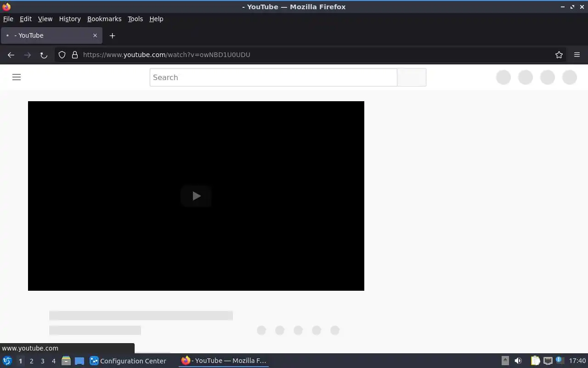The image size is (588, 368).
Task: Click the blue show desktop taskbar icon
Action: tap(79, 361)
